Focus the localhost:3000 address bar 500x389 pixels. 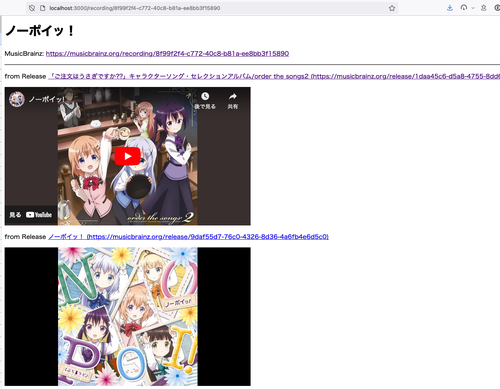[212, 8]
